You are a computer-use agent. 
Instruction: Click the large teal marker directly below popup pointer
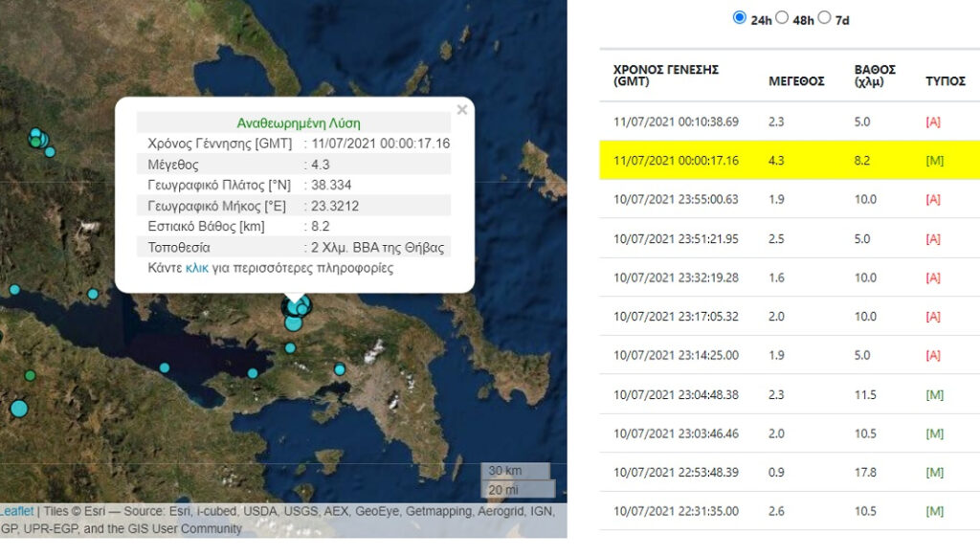(294, 323)
